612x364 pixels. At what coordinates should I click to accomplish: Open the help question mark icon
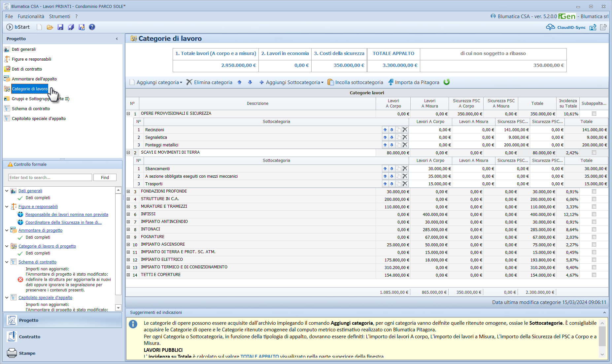pyautogui.click(x=92, y=27)
